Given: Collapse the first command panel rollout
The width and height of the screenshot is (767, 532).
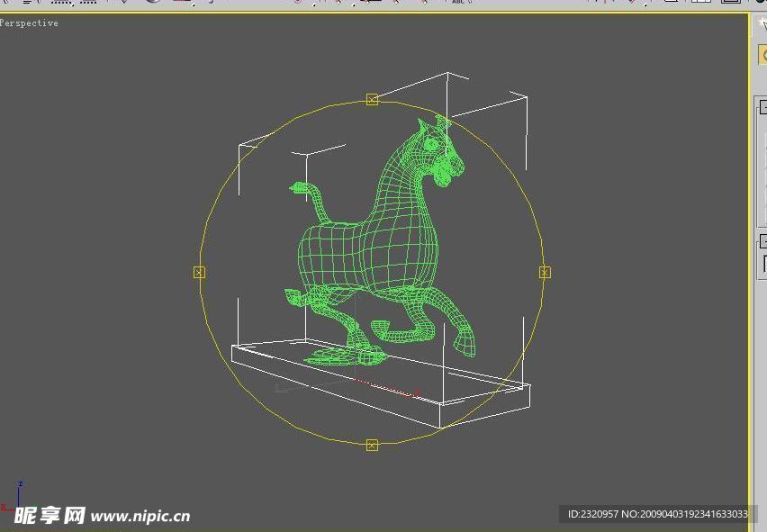Looking at the screenshot, I should point(761,108).
